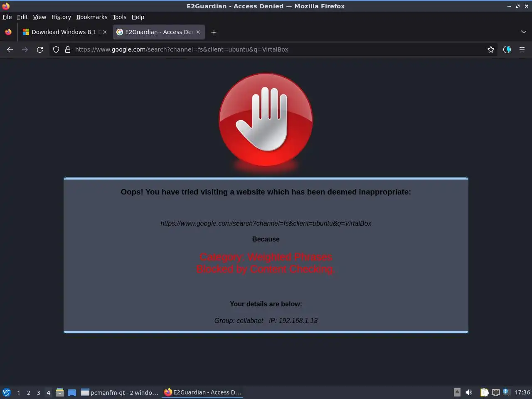Switch to workspace 4 in pager
The width and height of the screenshot is (532, 399).
point(48,392)
